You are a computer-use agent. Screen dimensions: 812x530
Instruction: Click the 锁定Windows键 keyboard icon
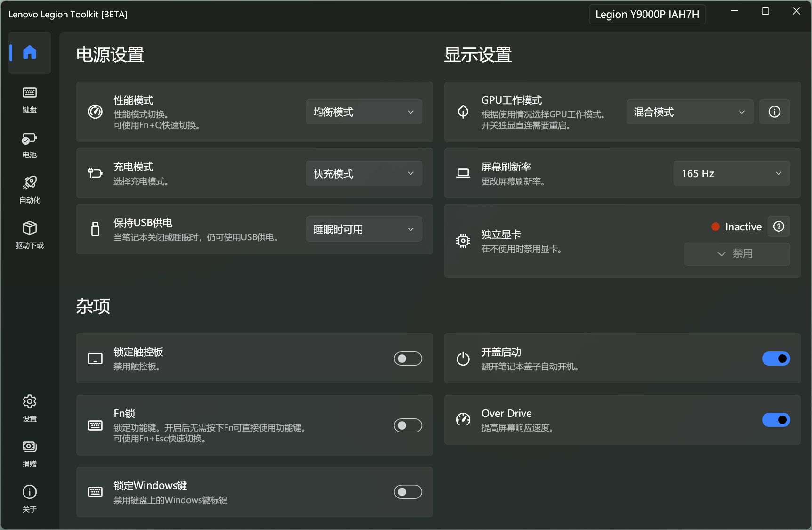point(95,492)
